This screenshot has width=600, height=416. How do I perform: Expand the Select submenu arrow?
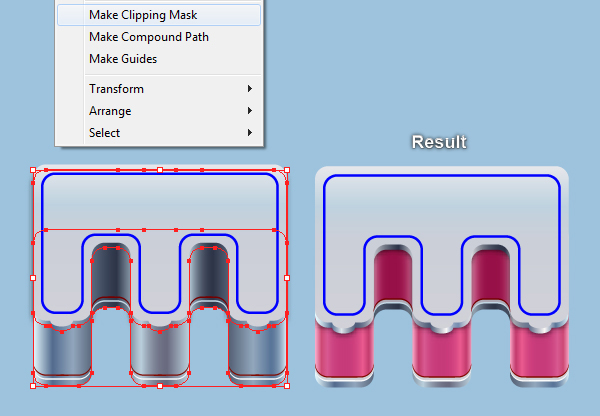(250, 132)
